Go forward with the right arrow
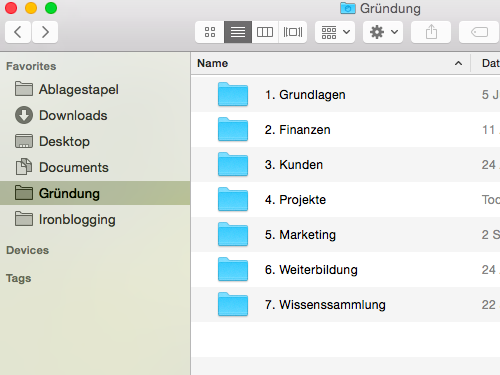This screenshot has height=375, width=500. click(45, 32)
